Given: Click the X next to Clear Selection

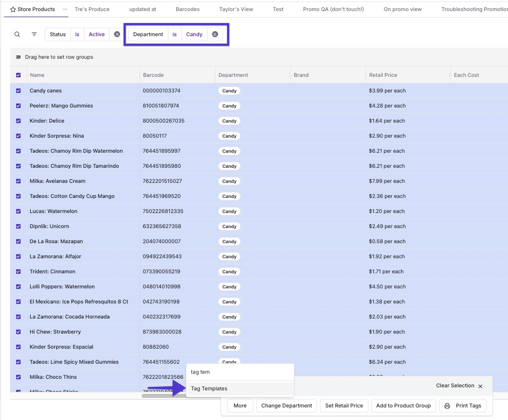Looking at the screenshot, I should pyautogui.click(x=480, y=386).
